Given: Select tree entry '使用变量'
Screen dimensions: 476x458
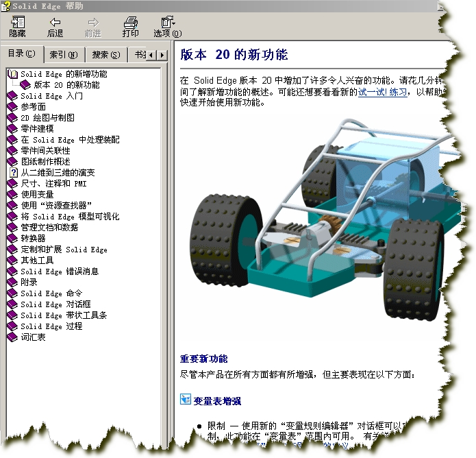Looking at the screenshot, I should [38, 195].
